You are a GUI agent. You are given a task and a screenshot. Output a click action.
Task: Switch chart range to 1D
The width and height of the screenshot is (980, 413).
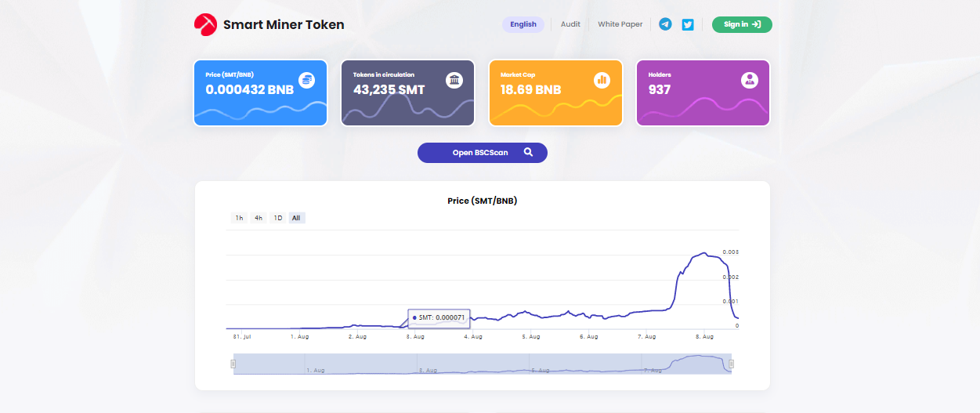click(x=277, y=218)
